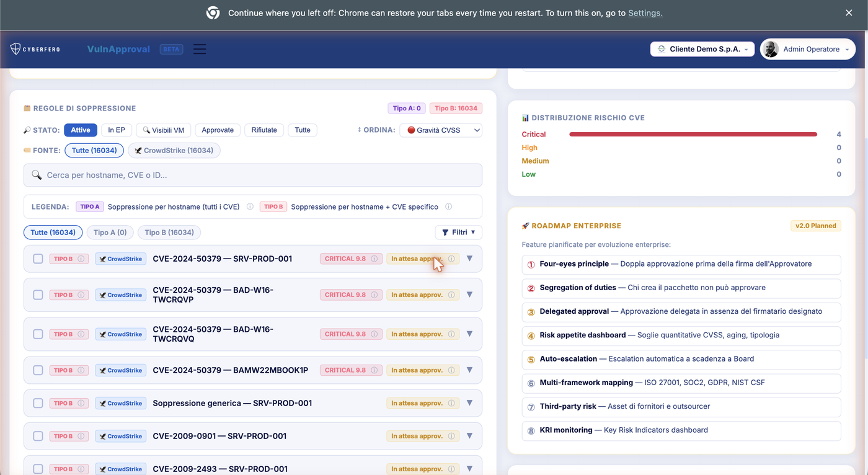Tick the checkbox for Soppressione generica rule
The height and width of the screenshot is (475, 868).
coord(38,403)
